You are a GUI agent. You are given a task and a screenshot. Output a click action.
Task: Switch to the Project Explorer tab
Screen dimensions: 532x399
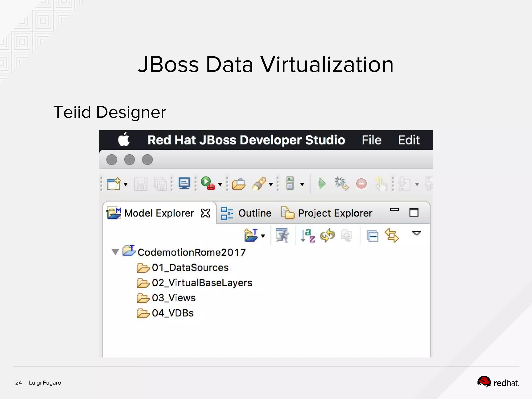pyautogui.click(x=327, y=213)
